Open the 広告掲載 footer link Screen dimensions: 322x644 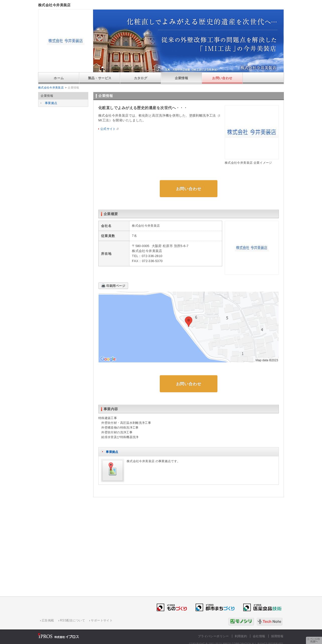(x=48, y=620)
